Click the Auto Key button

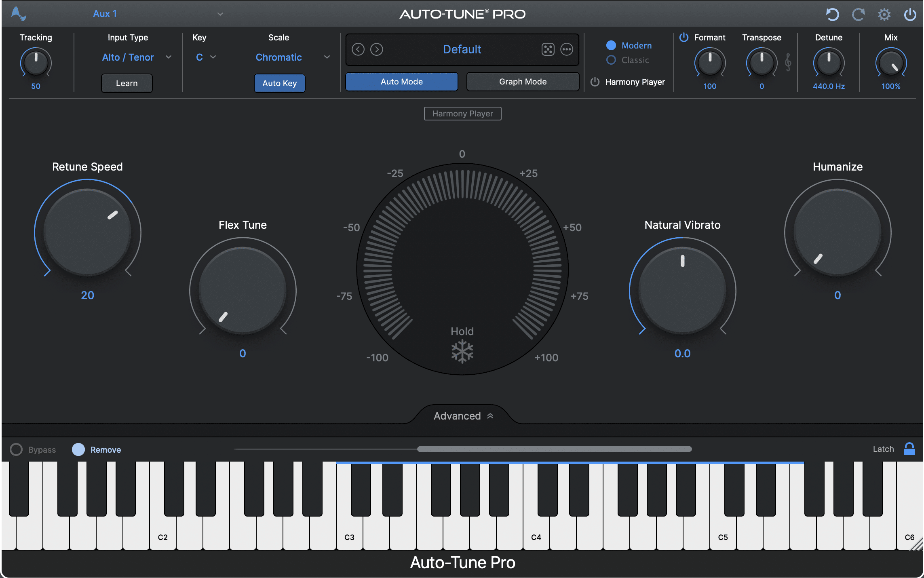click(x=280, y=83)
